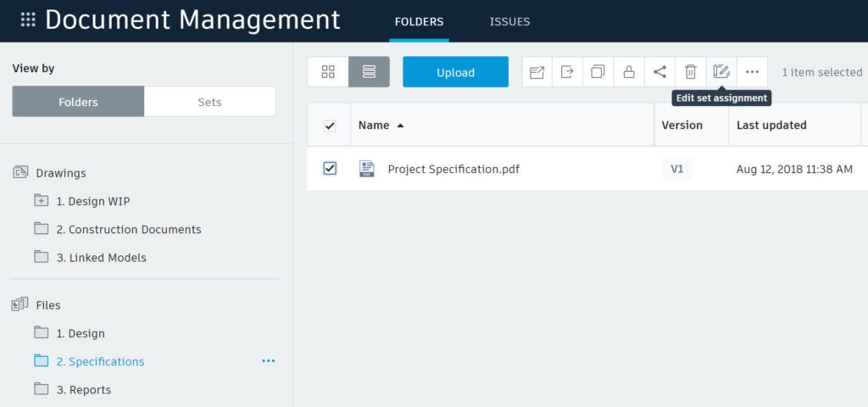Select the FOLDERS tab
868x407 pixels.
pos(419,21)
